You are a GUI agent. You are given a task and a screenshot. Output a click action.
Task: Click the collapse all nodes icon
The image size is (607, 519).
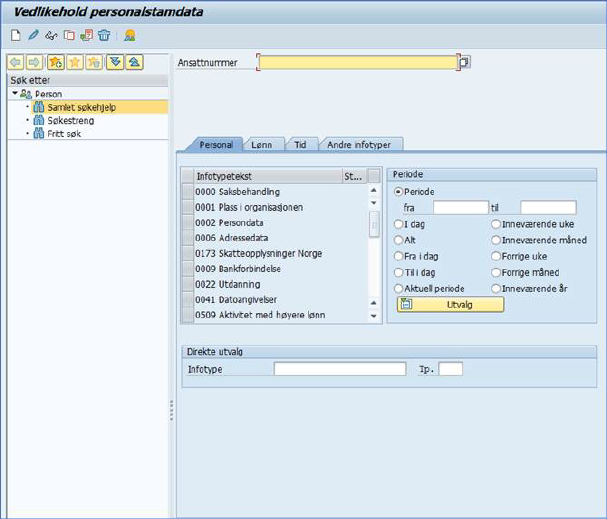(134, 62)
